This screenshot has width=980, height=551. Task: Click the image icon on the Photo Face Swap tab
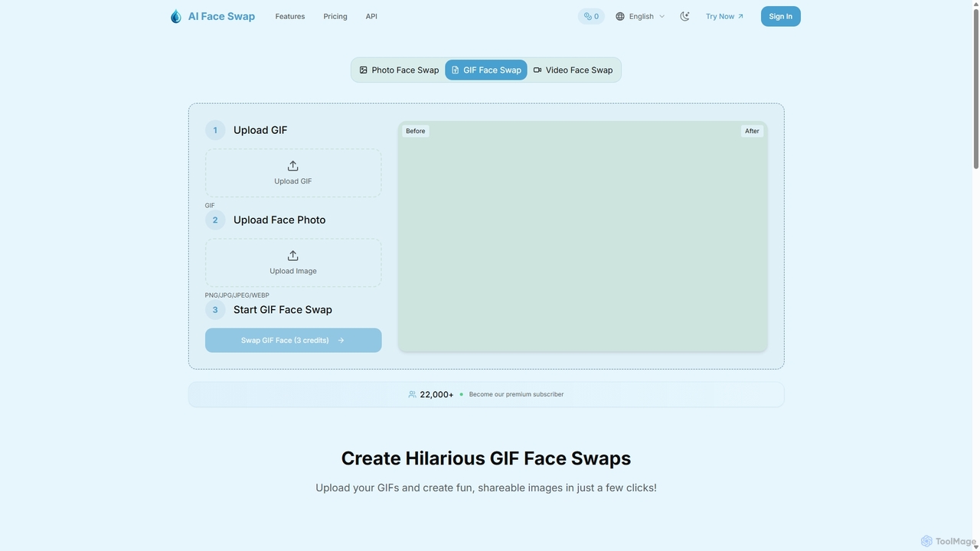point(364,70)
